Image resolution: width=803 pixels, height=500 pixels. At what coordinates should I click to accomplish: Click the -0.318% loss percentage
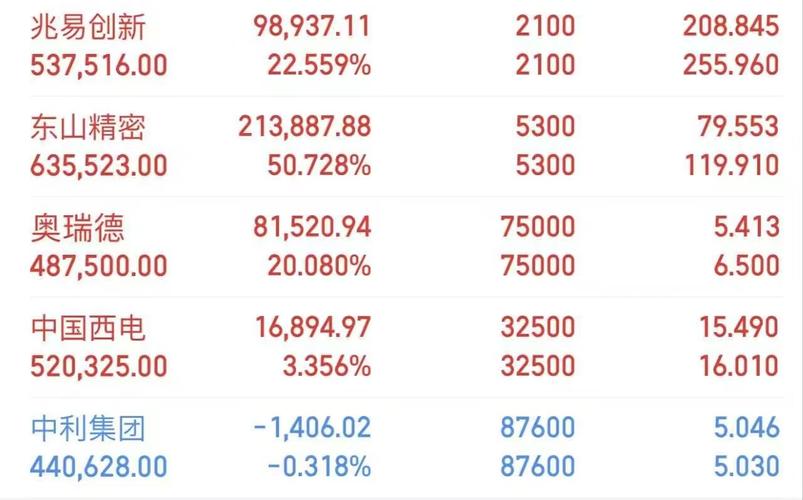pyautogui.click(x=319, y=467)
